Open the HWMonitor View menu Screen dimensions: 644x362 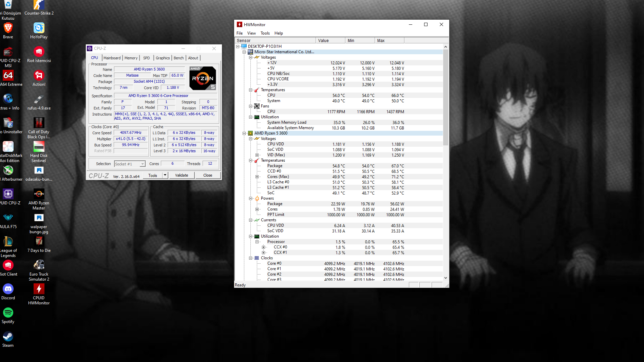pos(251,33)
